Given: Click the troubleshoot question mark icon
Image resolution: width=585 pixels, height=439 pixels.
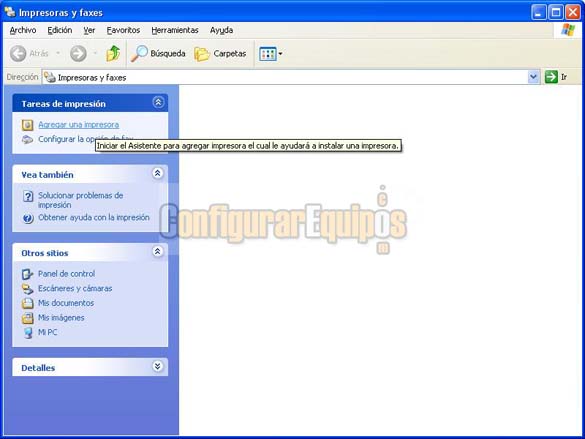Looking at the screenshot, I should click(x=28, y=196).
